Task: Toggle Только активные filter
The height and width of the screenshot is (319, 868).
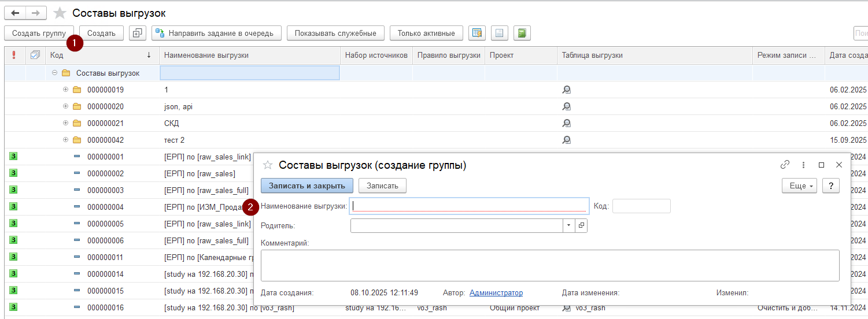Action: coord(426,33)
